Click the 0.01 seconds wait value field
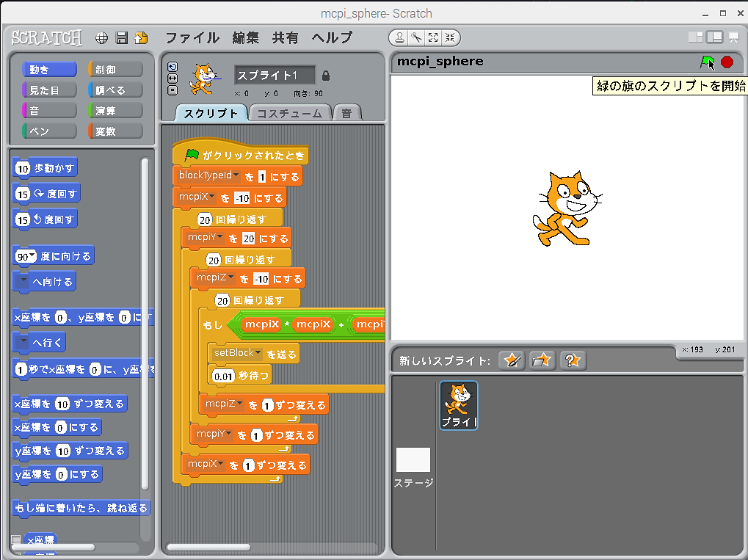Screen dimensions: 748x560 point(223,377)
